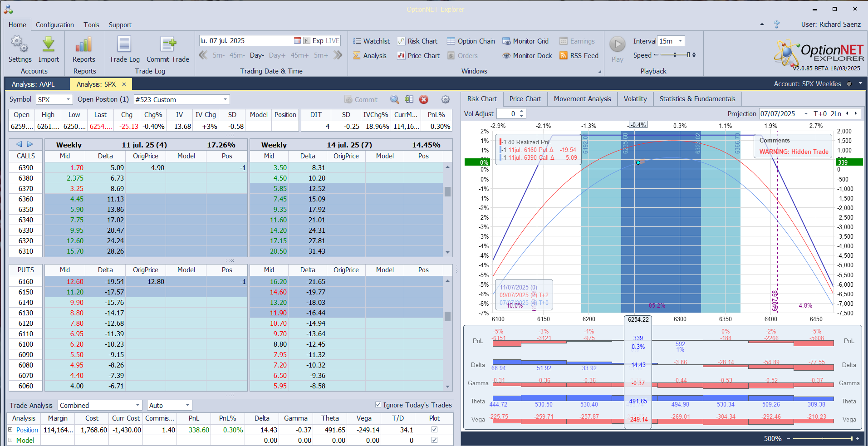Open the Configuration ribbon tab
Image resolution: width=868 pixels, height=446 pixels.
point(55,25)
